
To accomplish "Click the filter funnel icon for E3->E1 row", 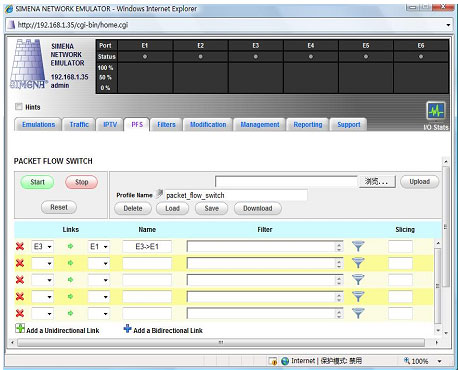I will pos(358,246).
